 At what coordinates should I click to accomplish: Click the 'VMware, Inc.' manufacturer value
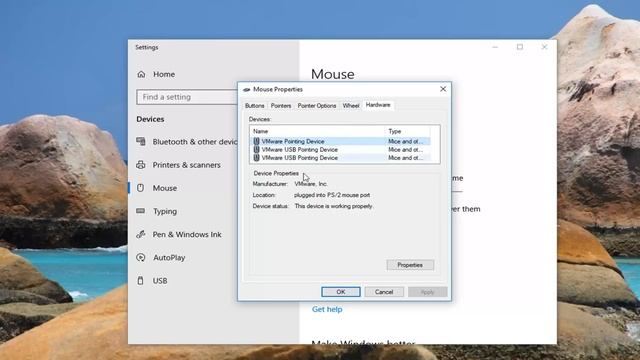click(311, 184)
